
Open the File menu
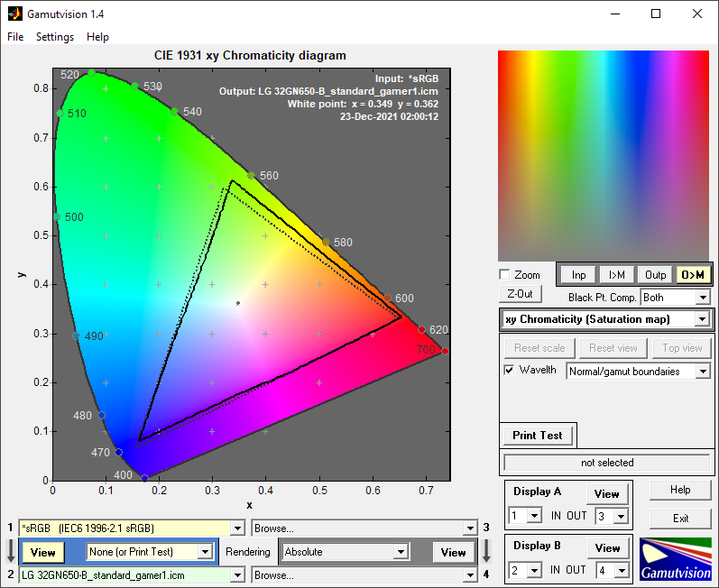click(x=15, y=37)
